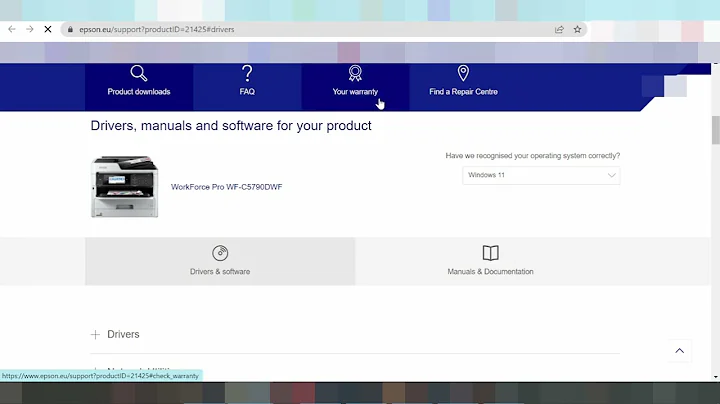Open the Windows 11 operating system dropdown

541,175
